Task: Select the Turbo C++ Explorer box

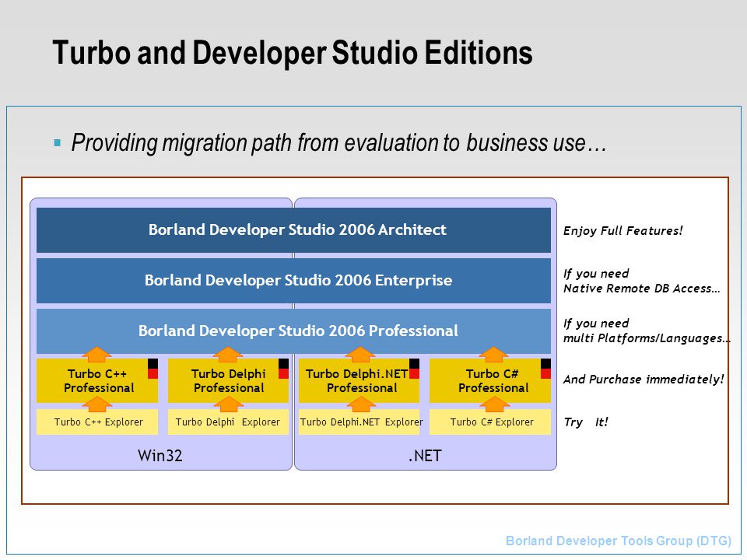Action: pyautogui.click(x=97, y=422)
